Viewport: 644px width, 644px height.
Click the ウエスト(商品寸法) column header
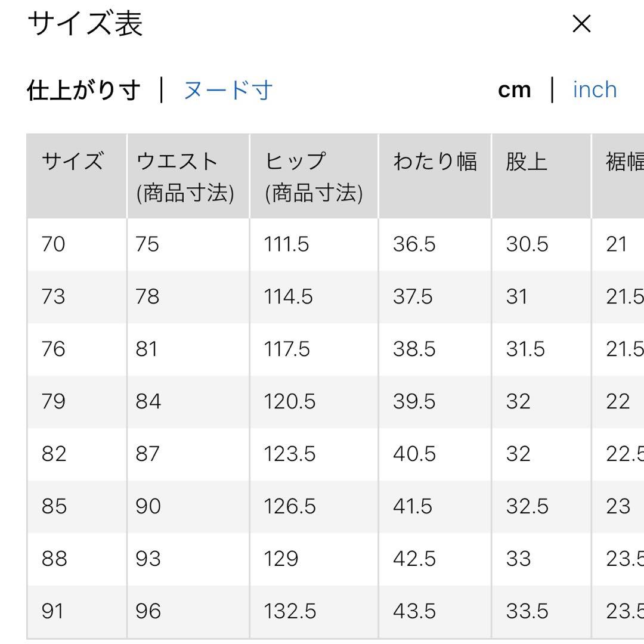pyautogui.click(x=188, y=176)
